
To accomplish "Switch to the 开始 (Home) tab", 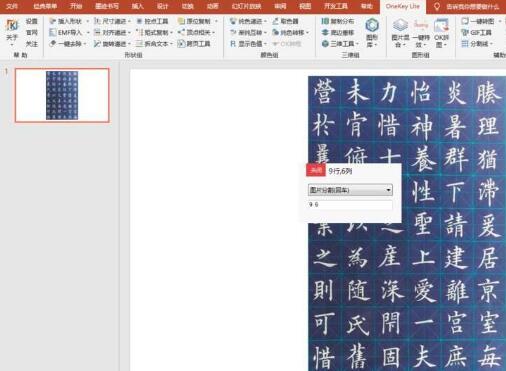I will [76, 6].
